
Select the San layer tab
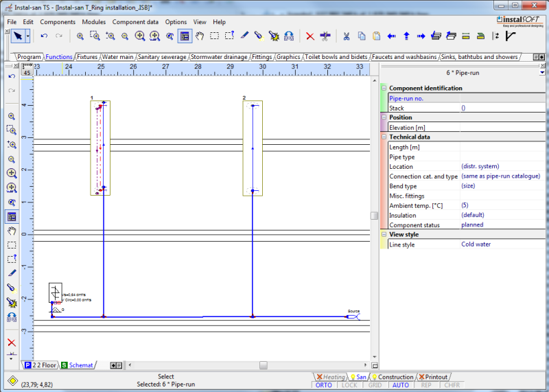coord(358,377)
